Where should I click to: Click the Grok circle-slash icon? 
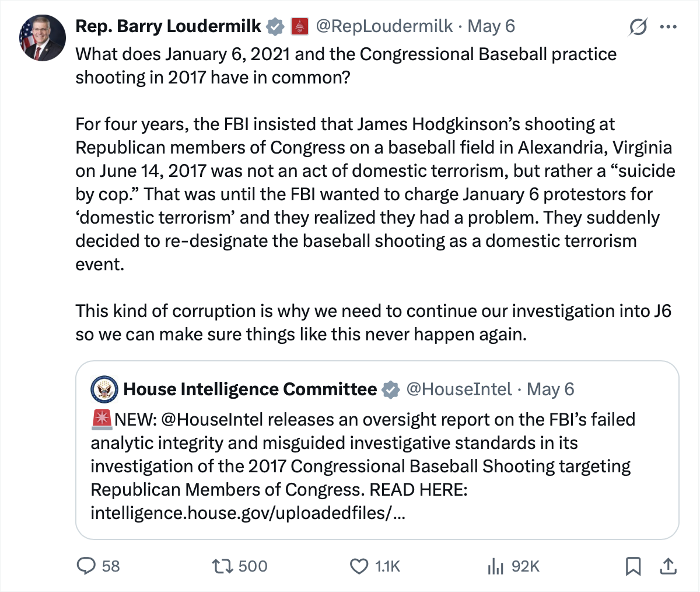tap(638, 27)
